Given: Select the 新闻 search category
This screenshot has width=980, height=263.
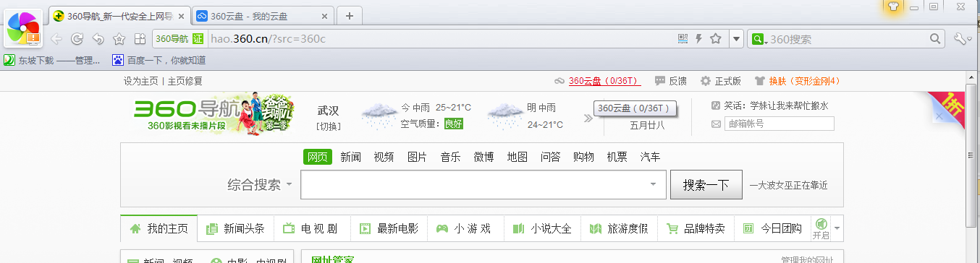Looking at the screenshot, I should click(351, 157).
